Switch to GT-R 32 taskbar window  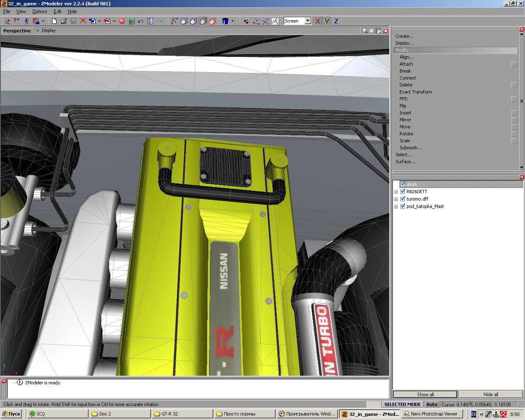tap(182, 414)
